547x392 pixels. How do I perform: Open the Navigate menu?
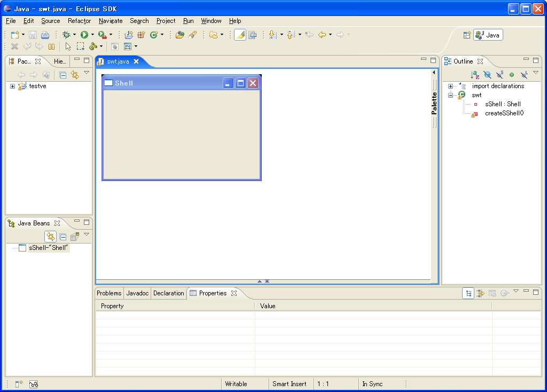[x=111, y=21]
